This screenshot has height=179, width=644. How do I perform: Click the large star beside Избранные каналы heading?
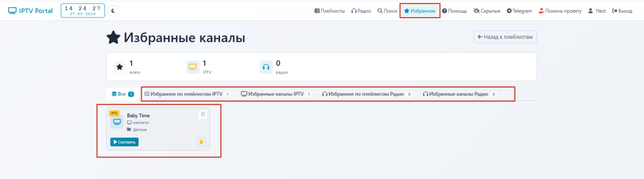click(x=114, y=38)
